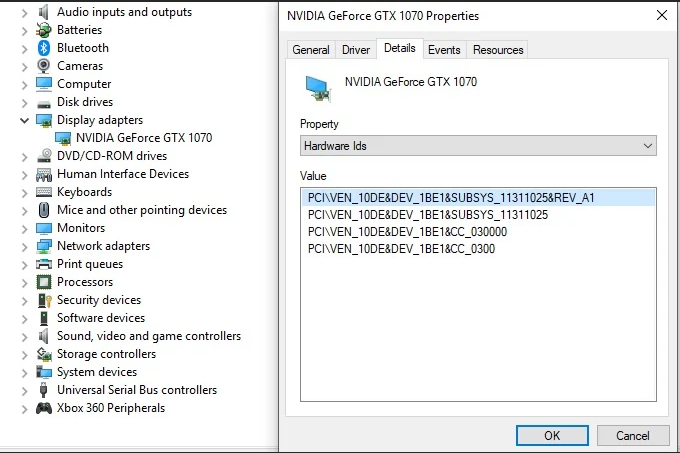
Task: Expand the Monitors category
Action: click(25, 228)
